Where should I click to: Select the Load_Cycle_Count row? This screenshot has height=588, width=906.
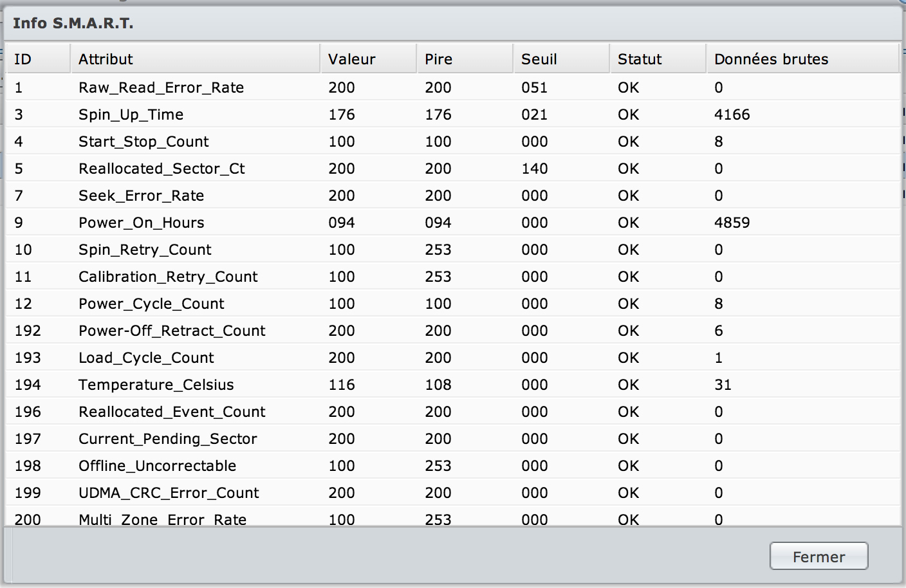point(146,358)
